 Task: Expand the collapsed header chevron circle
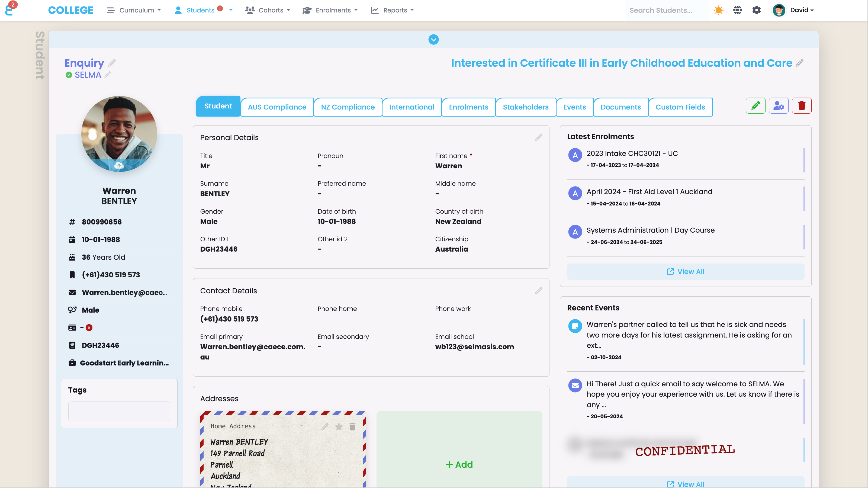point(433,40)
